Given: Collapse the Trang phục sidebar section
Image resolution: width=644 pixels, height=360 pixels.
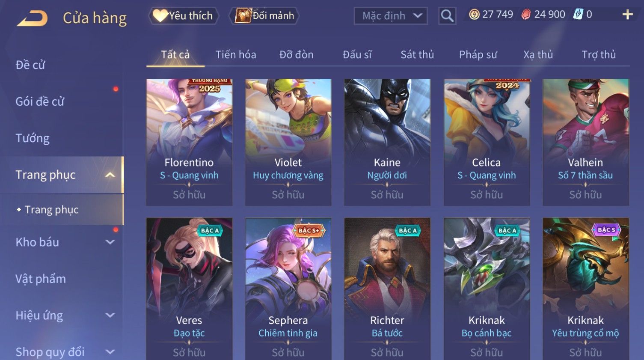Looking at the screenshot, I should (x=110, y=175).
